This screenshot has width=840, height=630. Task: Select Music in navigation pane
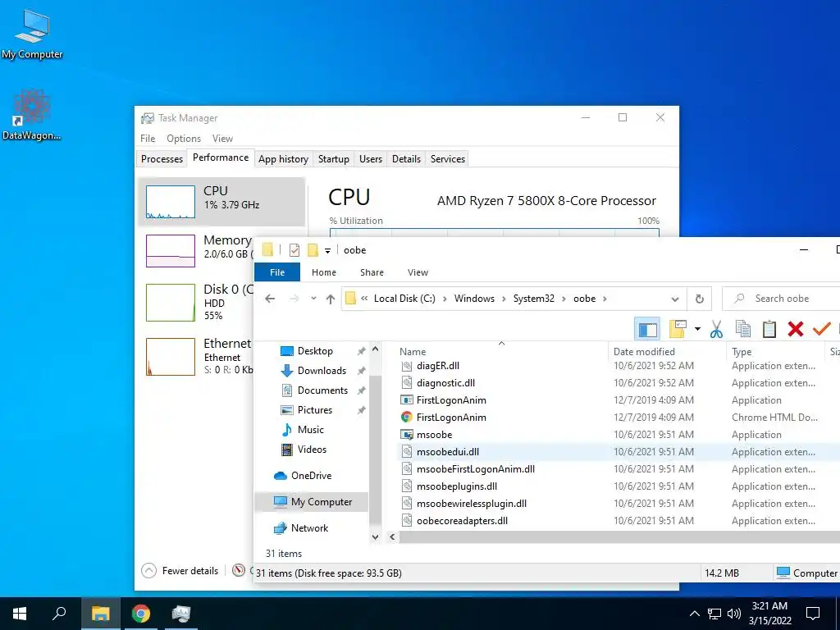310,430
